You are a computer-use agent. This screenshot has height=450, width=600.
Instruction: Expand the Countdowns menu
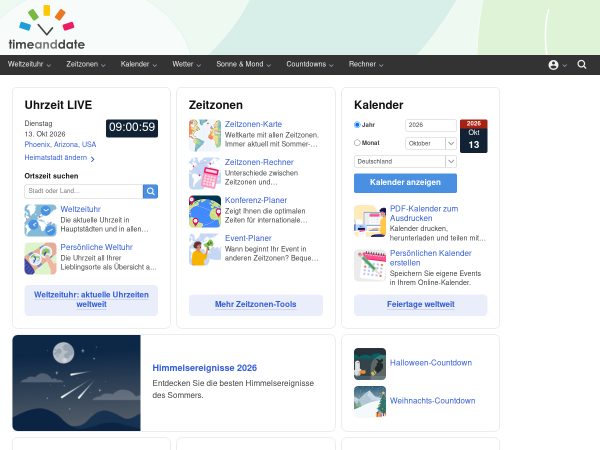(x=310, y=64)
